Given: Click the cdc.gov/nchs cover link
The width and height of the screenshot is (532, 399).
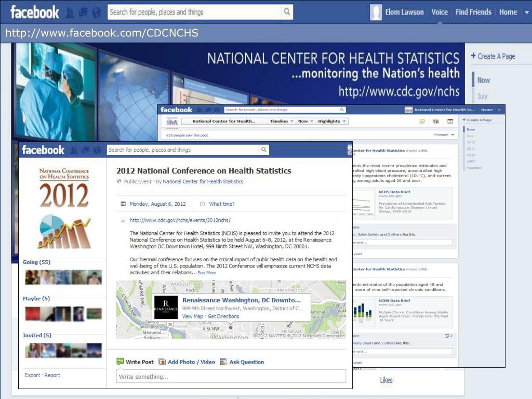Looking at the screenshot, I should tap(399, 91).
